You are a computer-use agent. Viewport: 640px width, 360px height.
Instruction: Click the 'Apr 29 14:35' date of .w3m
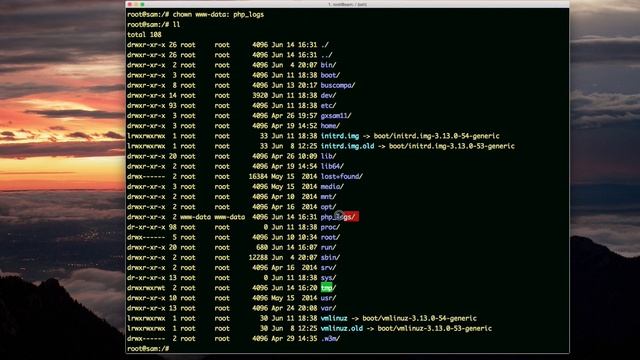pyautogui.click(x=294, y=338)
